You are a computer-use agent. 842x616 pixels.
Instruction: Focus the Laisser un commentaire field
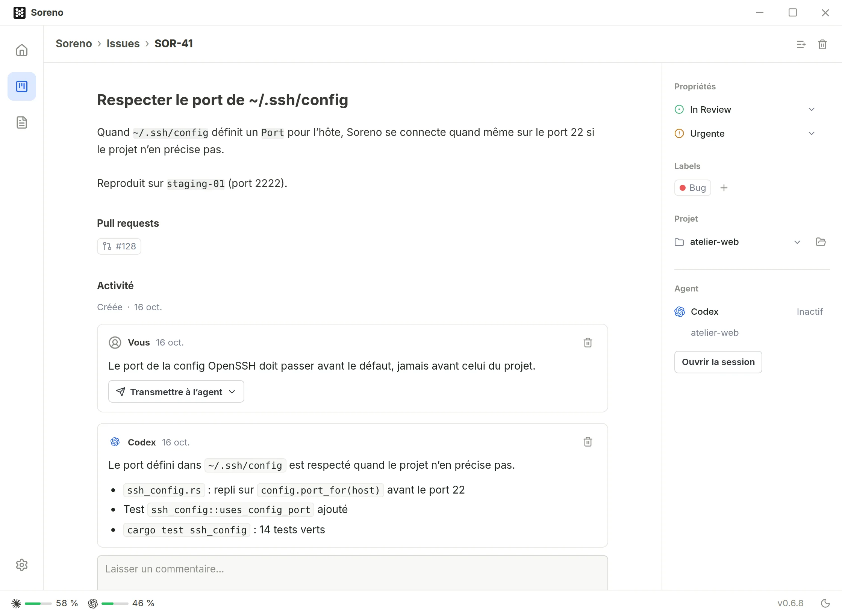click(x=353, y=572)
